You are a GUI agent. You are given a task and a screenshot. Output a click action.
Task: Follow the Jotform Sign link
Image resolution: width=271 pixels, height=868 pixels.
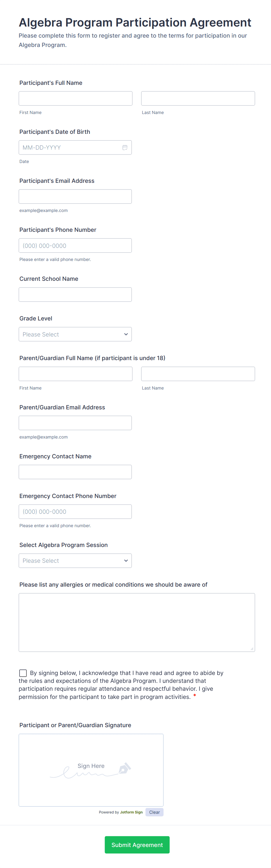click(x=131, y=812)
